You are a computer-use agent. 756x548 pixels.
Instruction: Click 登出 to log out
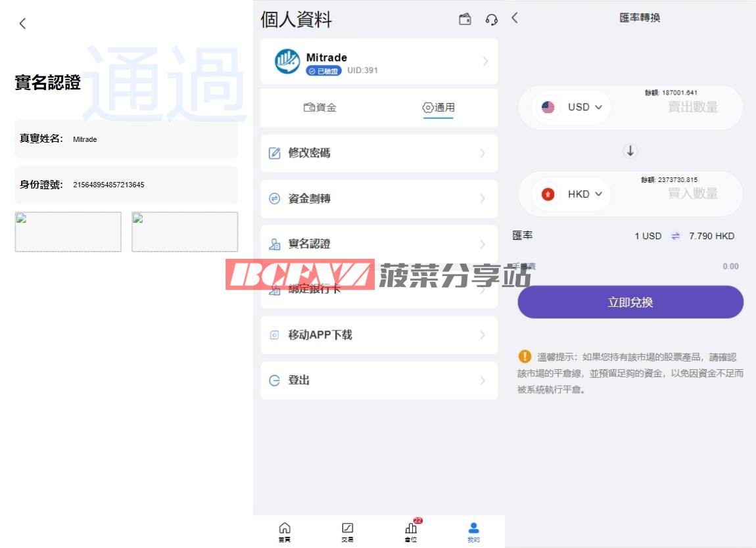[x=379, y=380]
